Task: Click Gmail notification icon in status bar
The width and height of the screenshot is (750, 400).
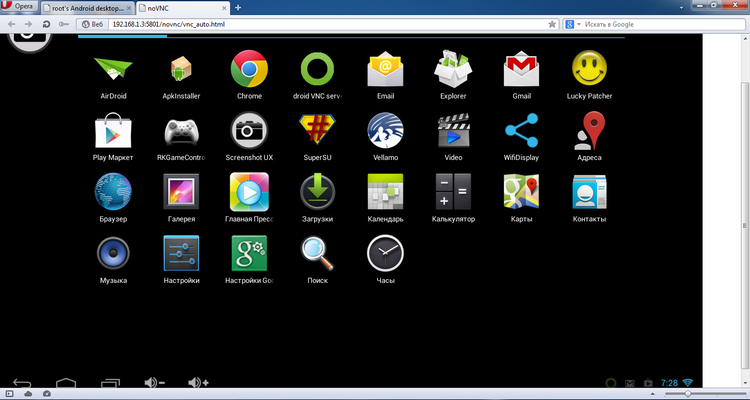Action: [x=629, y=383]
